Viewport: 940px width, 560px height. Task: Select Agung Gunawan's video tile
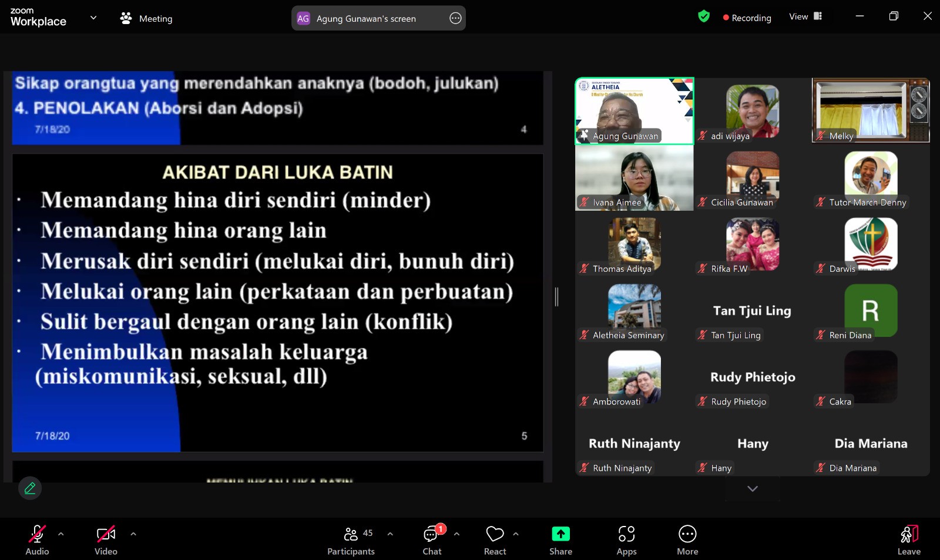click(x=634, y=111)
